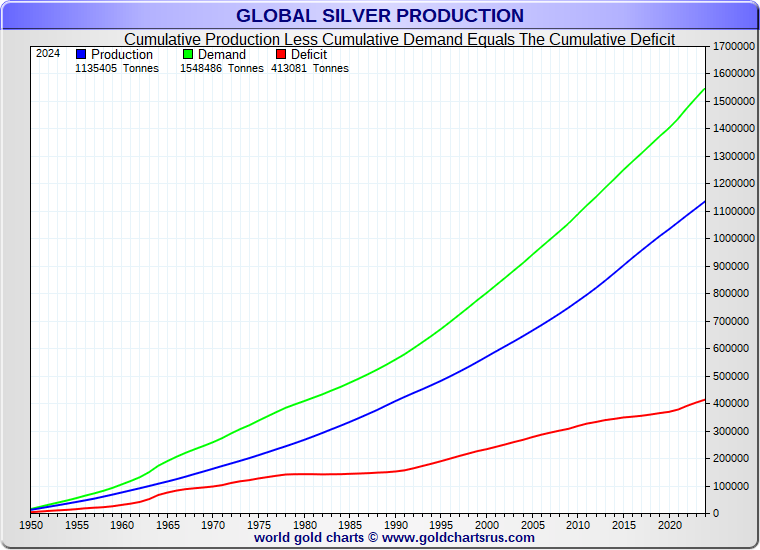This screenshot has width=760, height=550.
Task: Click the 1990 label on the x-axis
Action: [395, 524]
